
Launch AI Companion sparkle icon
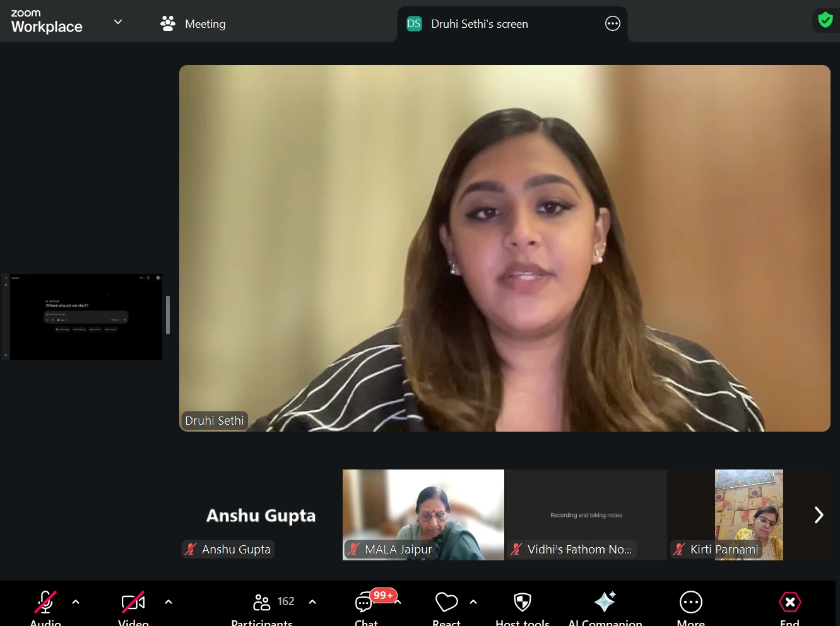tap(605, 603)
